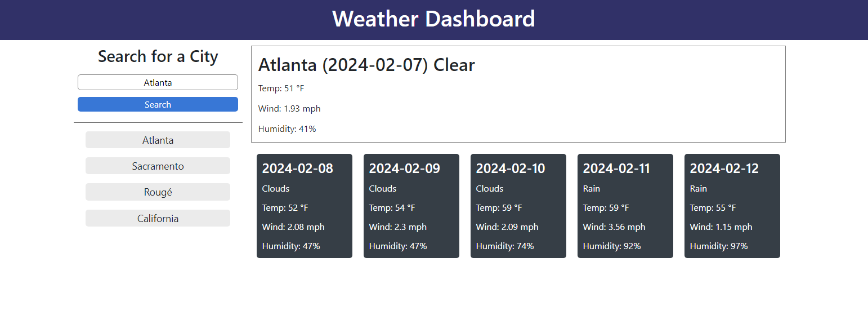Viewport: 868px width, 319px height.
Task: Click the "Search for a City" heading
Action: coord(158,56)
